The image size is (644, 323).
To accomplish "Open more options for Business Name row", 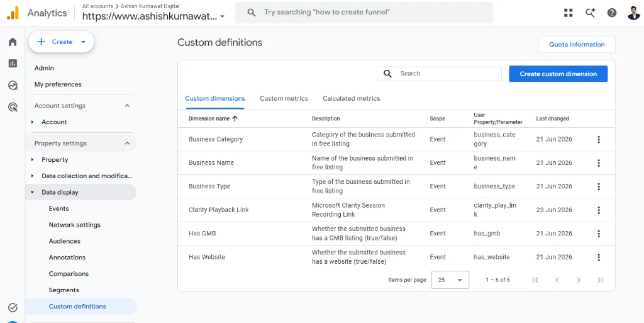I will (599, 163).
